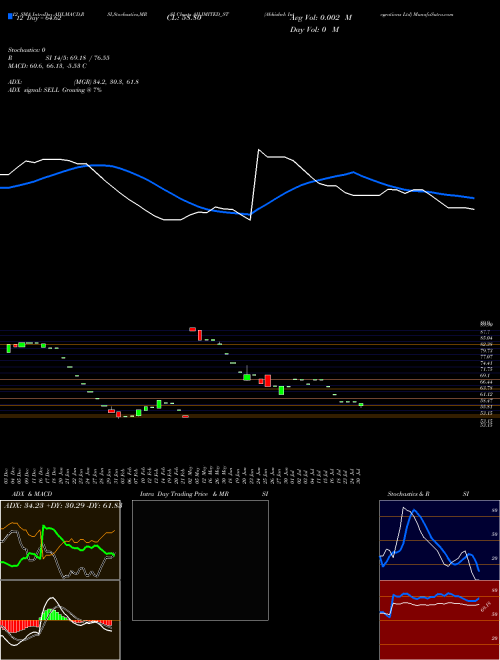Click the blue SMA legend square
The height and width of the screenshot is (660, 500).
(x=10, y=16)
